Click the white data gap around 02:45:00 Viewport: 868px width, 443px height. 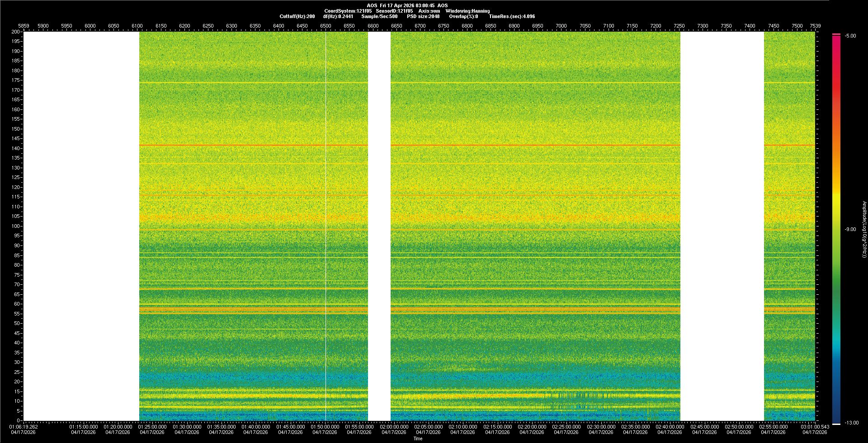pos(722,226)
